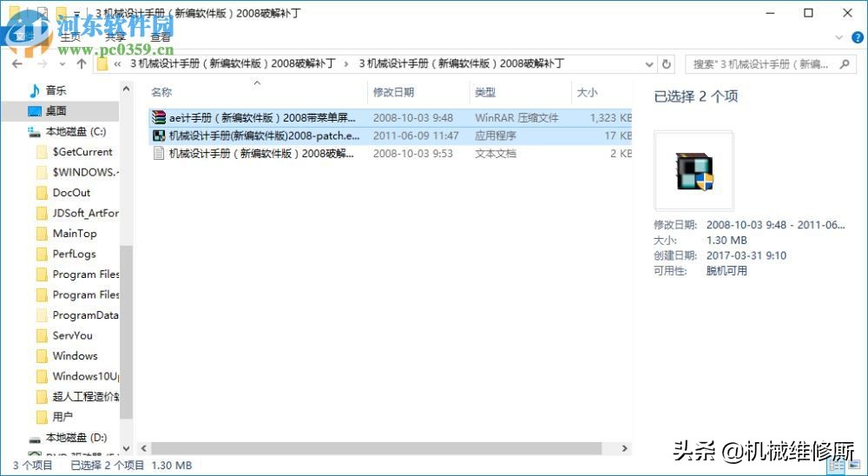Click the file name 机械设计手册（新编软件版）2008破解
This screenshot has width=868, height=476.
click(x=261, y=154)
